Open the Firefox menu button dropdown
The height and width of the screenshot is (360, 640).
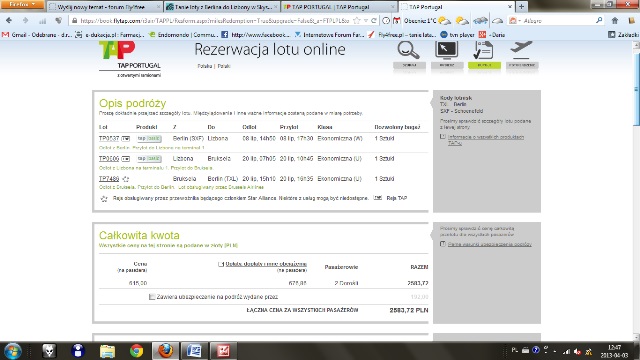(x=22, y=5)
